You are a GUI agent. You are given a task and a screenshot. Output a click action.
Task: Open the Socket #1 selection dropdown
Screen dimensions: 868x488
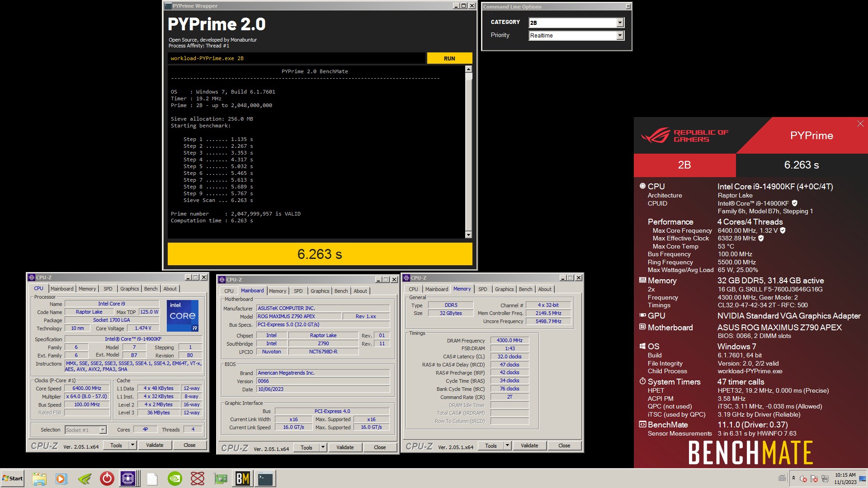(85, 430)
